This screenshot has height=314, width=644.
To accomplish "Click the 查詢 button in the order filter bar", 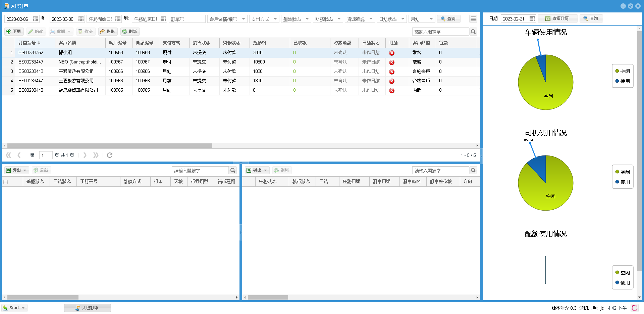I will point(448,19).
